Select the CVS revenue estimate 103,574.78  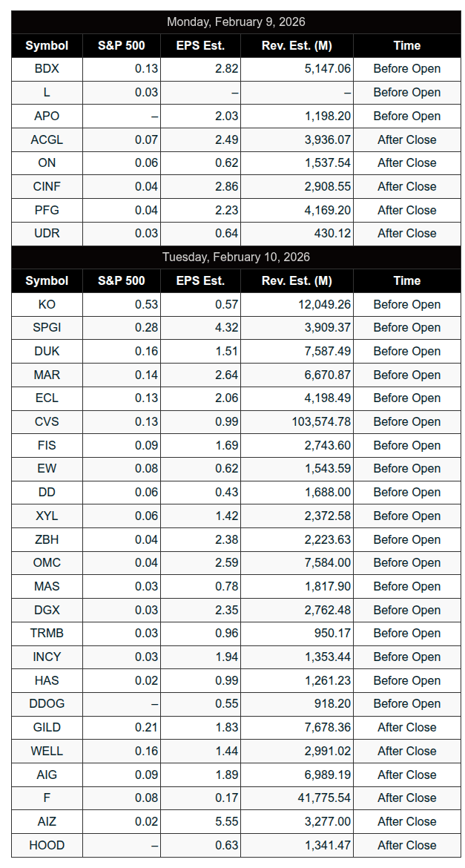pos(321,422)
